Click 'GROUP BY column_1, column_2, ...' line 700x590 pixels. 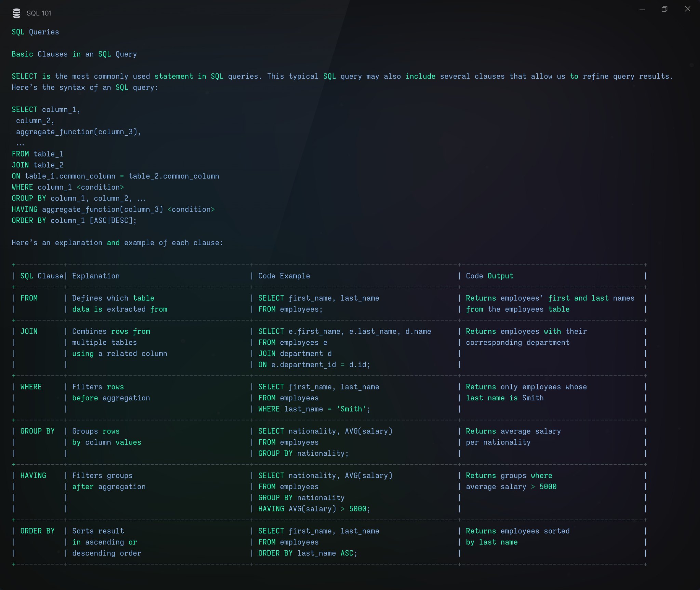pos(79,198)
